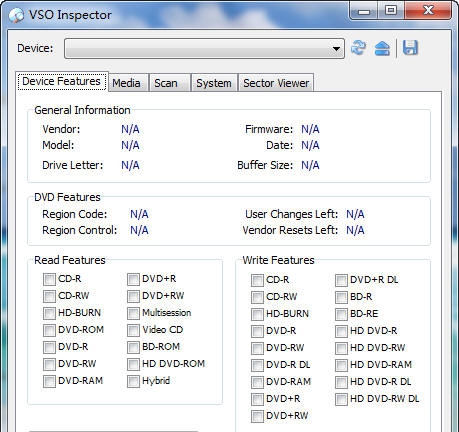Click the User Changes Left N/A value
Screen dimensions: 459x432
(x=355, y=214)
